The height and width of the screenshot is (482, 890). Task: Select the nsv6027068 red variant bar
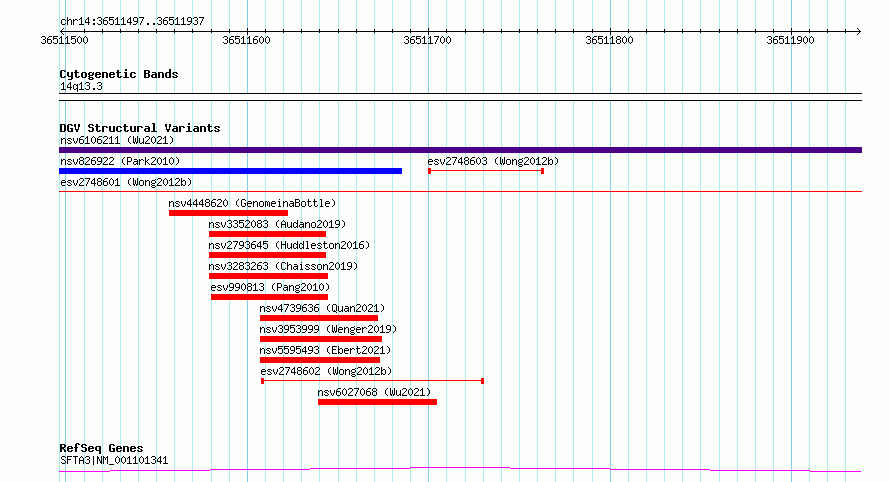click(377, 402)
